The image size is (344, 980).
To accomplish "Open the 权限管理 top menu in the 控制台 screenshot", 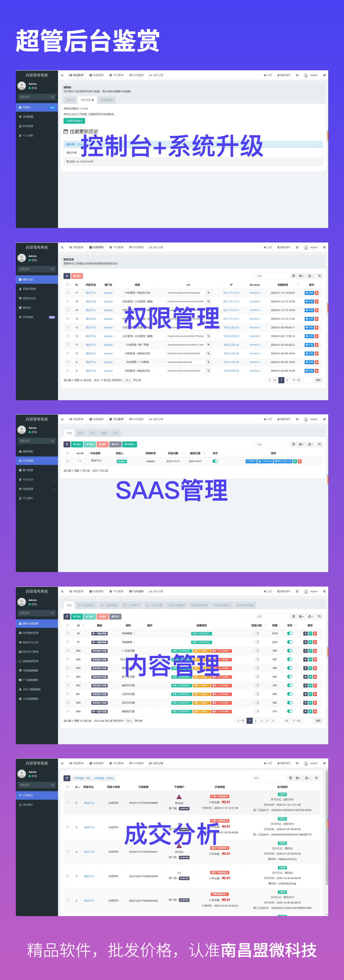I will [96, 75].
